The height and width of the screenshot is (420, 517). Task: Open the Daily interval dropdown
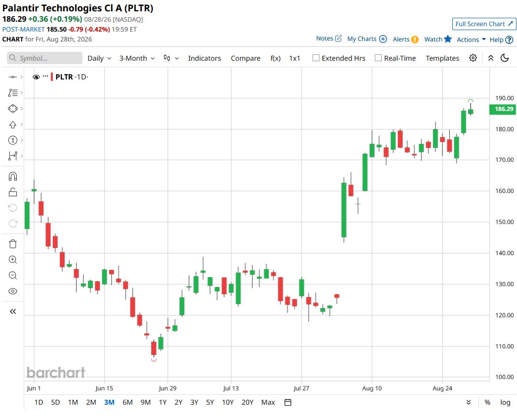click(99, 58)
